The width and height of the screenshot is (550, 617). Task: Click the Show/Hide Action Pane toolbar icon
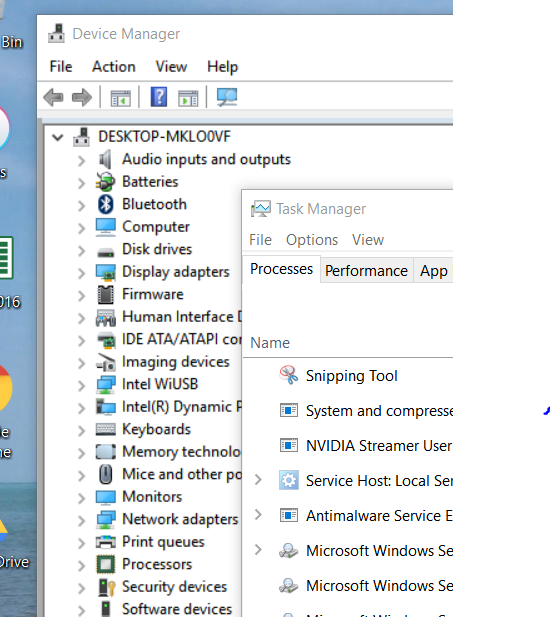[188, 98]
